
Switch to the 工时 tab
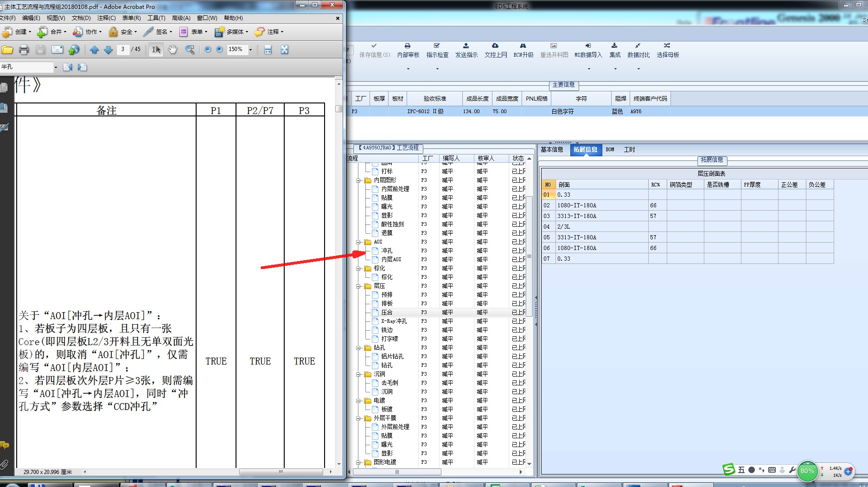click(629, 150)
